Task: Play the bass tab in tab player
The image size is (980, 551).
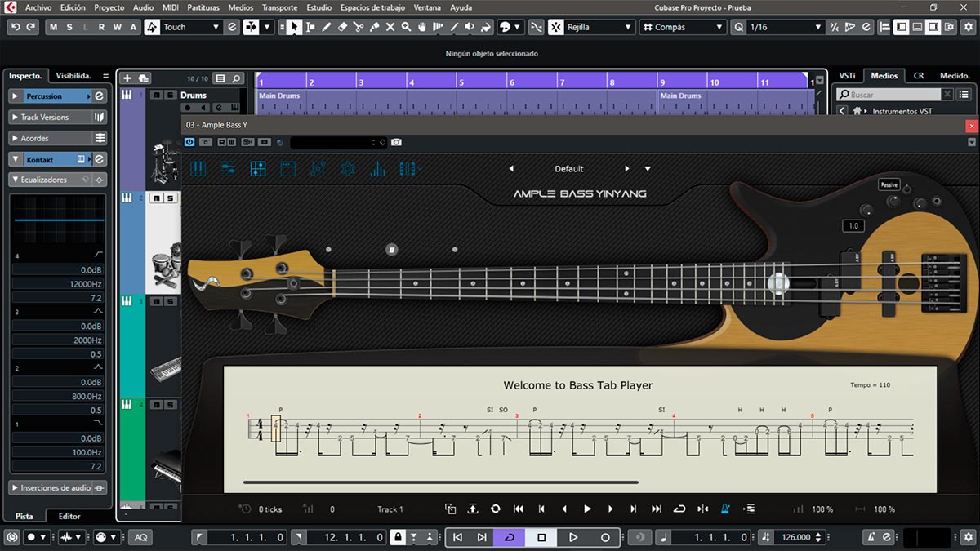Action: (587, 509)
